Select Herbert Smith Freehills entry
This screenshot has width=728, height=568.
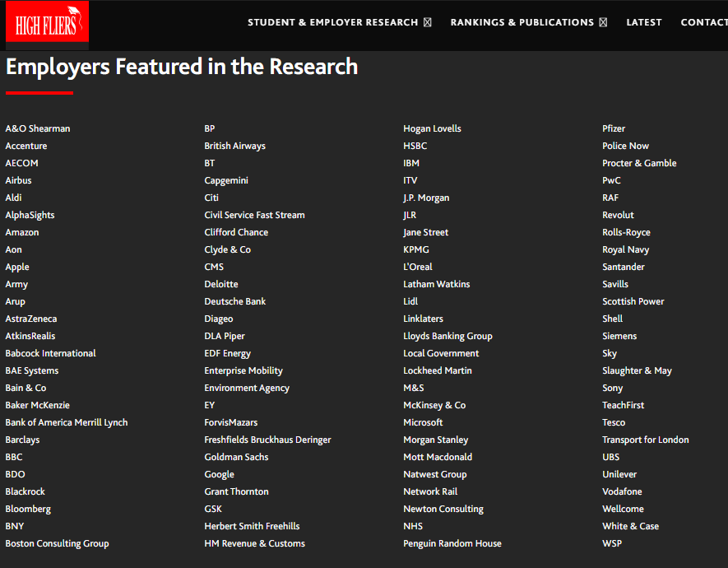(x=252, y=526)
